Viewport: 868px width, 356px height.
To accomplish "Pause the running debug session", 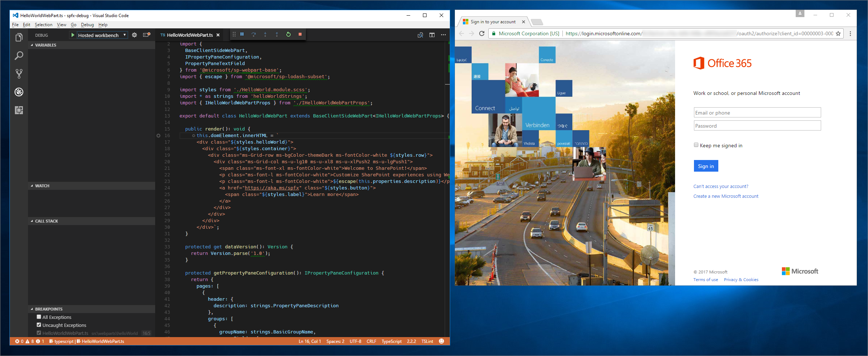I will (242, 34).
